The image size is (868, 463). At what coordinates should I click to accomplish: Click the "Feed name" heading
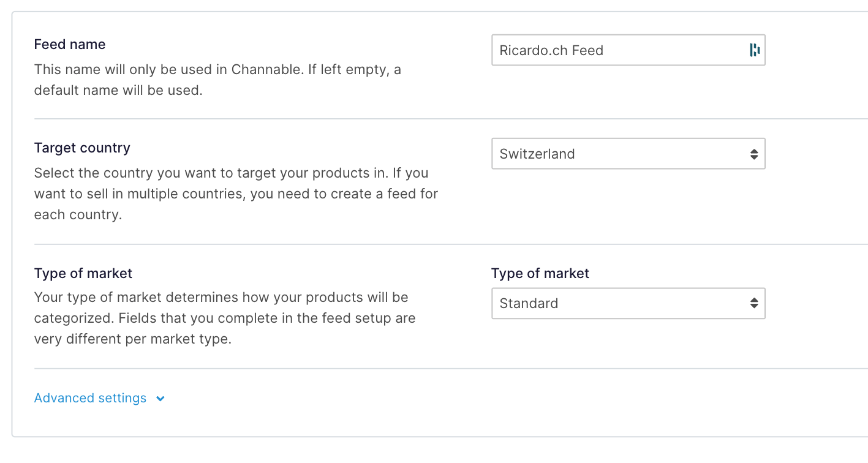click(x=70, y=44)
